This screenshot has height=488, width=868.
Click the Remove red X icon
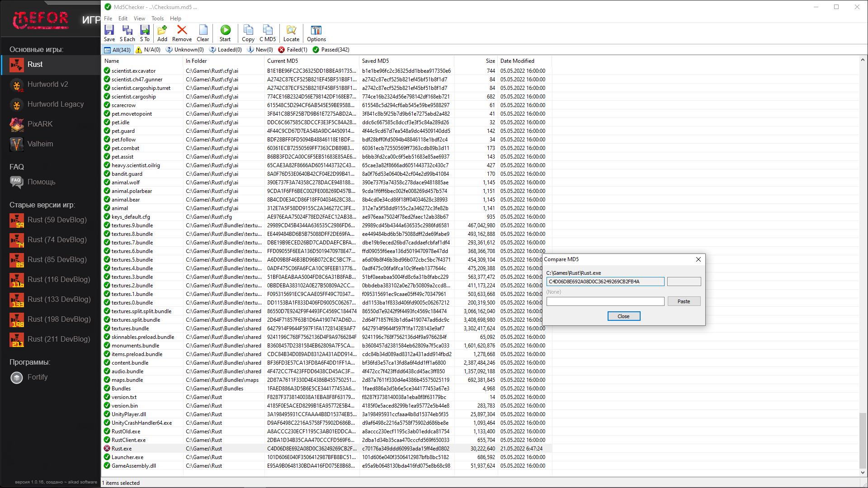(182, 33)
